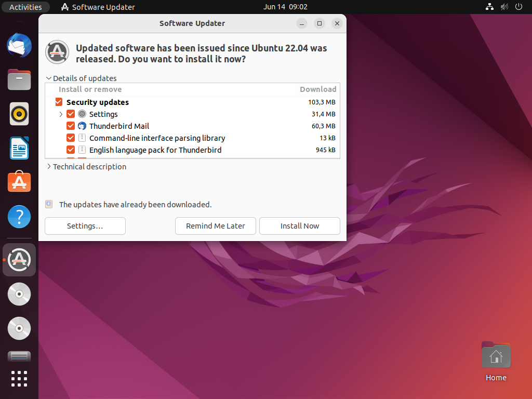Click Software Updater icon in dock
The height and width of the screenshot is (399, 532).
tap(19, 259)
